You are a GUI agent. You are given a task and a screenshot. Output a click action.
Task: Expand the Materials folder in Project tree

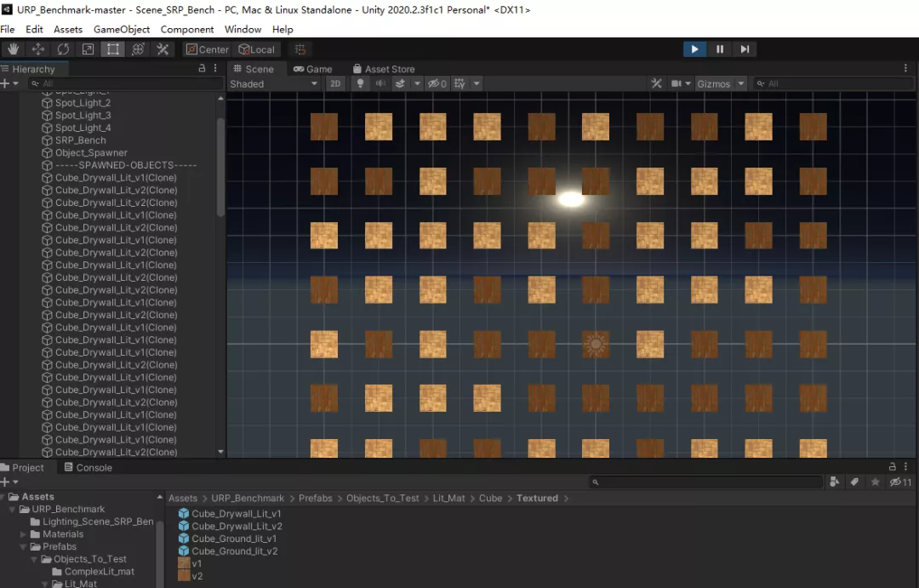point(24,534)
